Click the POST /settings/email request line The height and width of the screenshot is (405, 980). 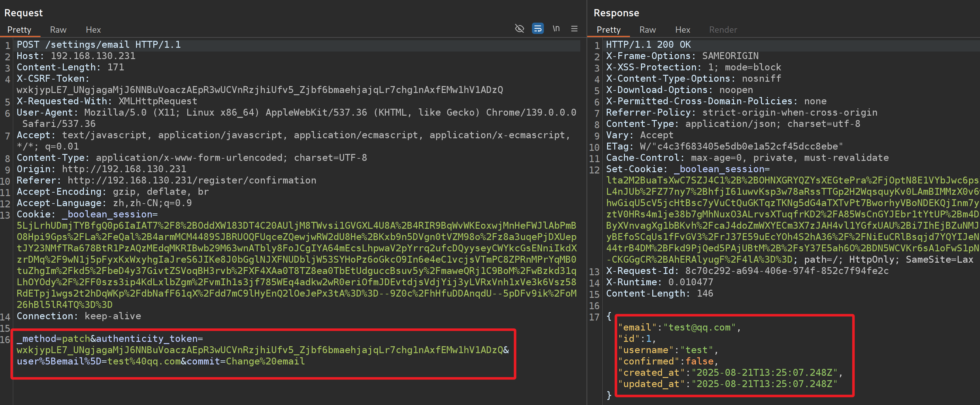click(x=99, y=45)
